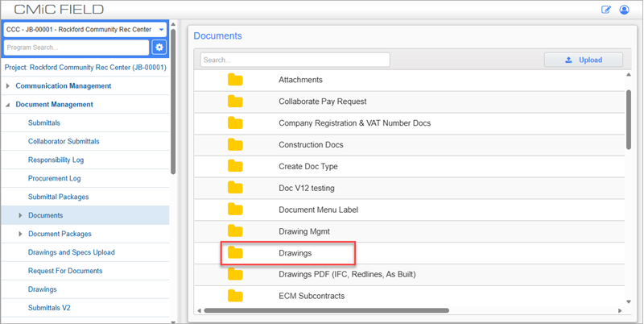644x324 pixels.
Task: Click the scroll-right arrow of documents list
Action: pos(620,311)
